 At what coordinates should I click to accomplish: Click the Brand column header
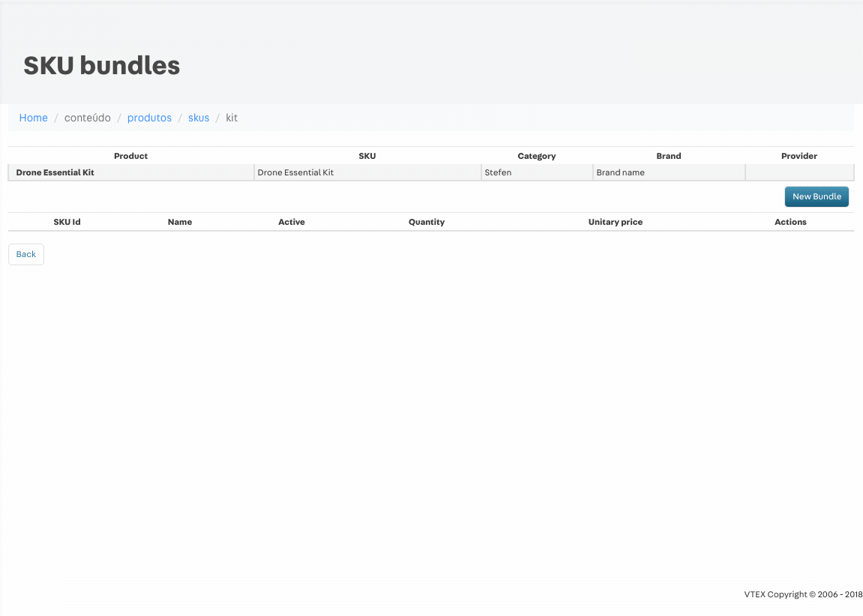click(669, 156)
